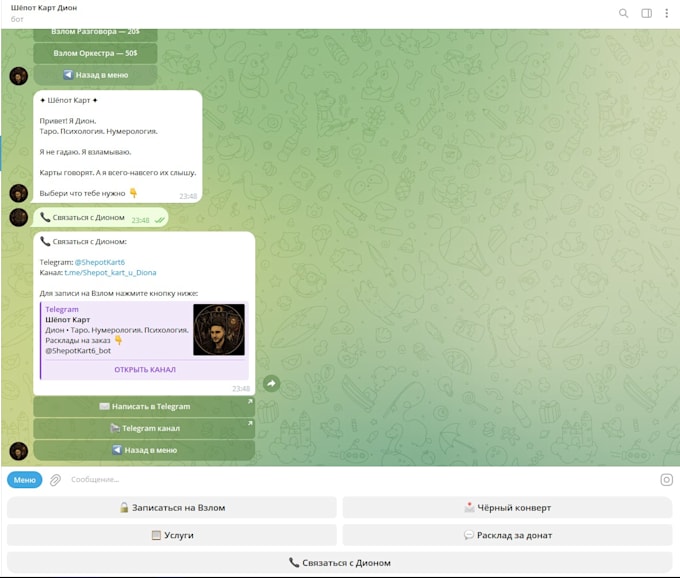The width and height of the screenshot is (680, 578).
Task: Click '@ShepotKart6_bot' text in preview
Action: [x=78, y=351]
